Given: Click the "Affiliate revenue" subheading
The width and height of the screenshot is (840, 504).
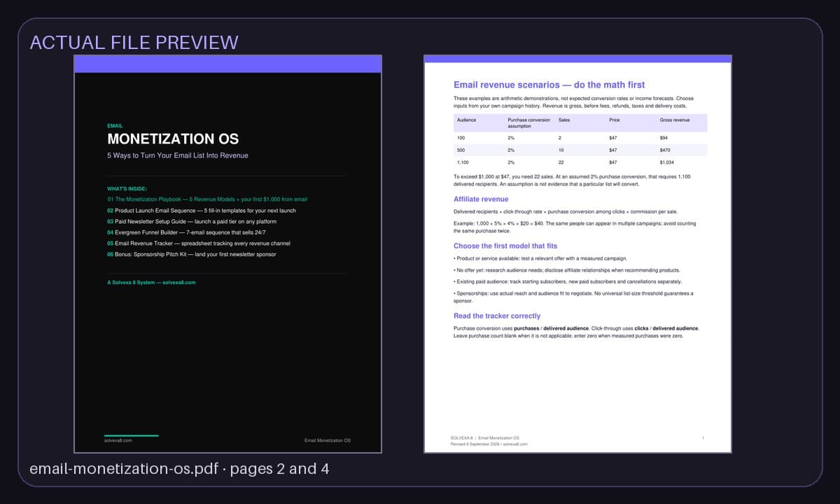Looking at the screenshot, I should pyautogui.click(x=481, y=199).
